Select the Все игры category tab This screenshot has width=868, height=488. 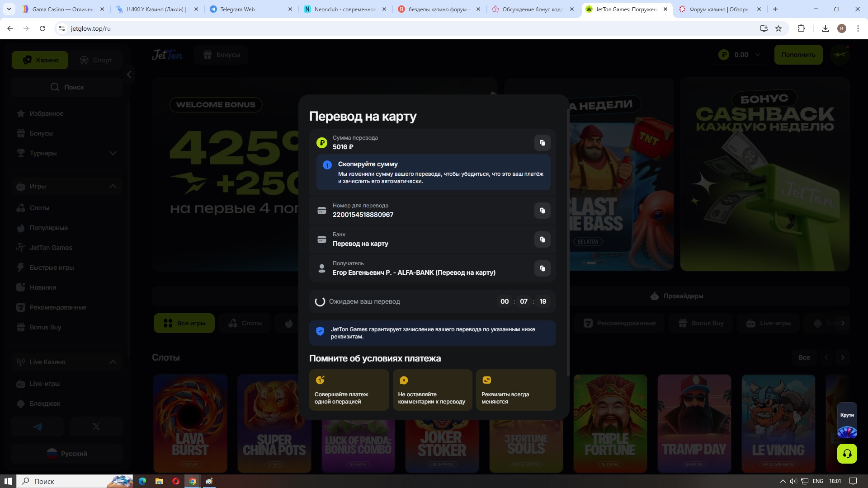tap(184, 323)
